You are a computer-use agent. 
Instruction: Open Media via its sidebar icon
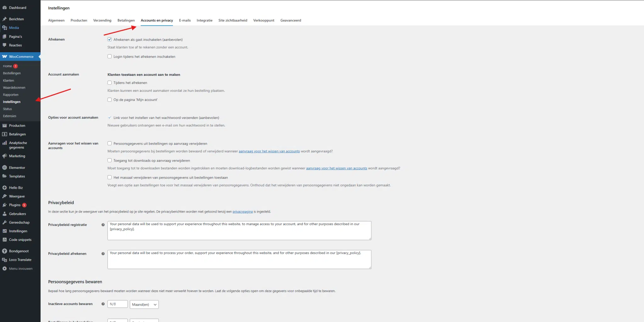pyautogui.click(x=5, y=28)
